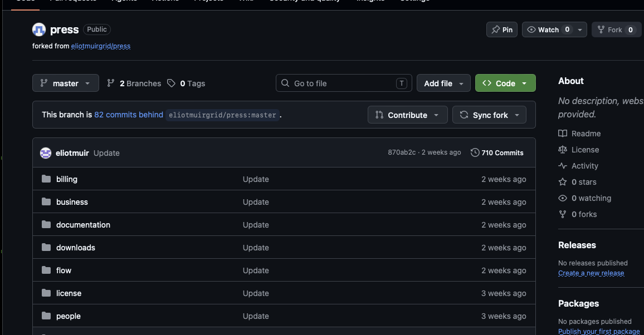Viewport: 644px width, 335px height.
Task: Click the pin icon in Pin button
Action: coord(496,29)
